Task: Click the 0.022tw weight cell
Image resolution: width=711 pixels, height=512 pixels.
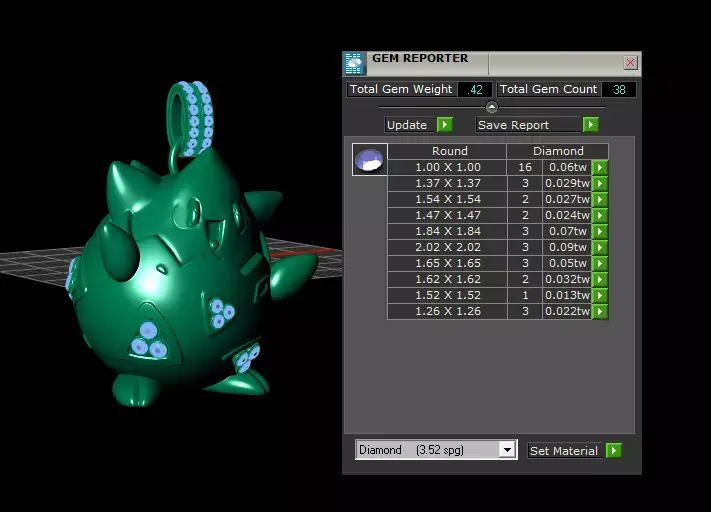Action: pos(567,311)
